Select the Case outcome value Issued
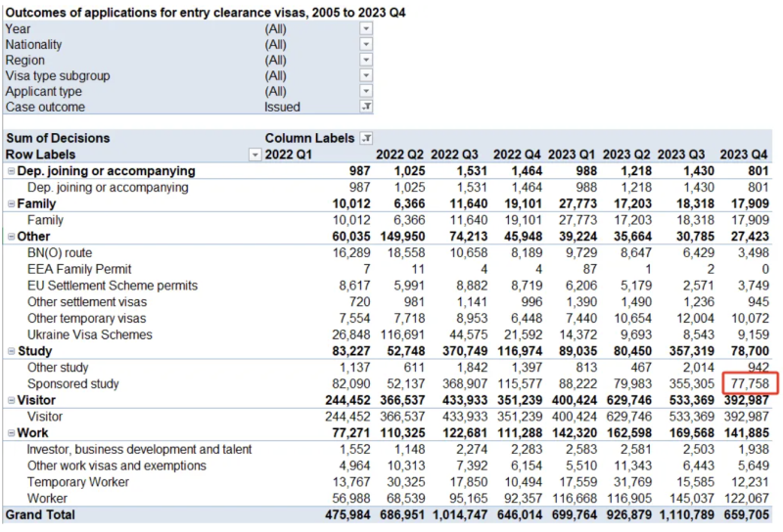 pos(282,108)
